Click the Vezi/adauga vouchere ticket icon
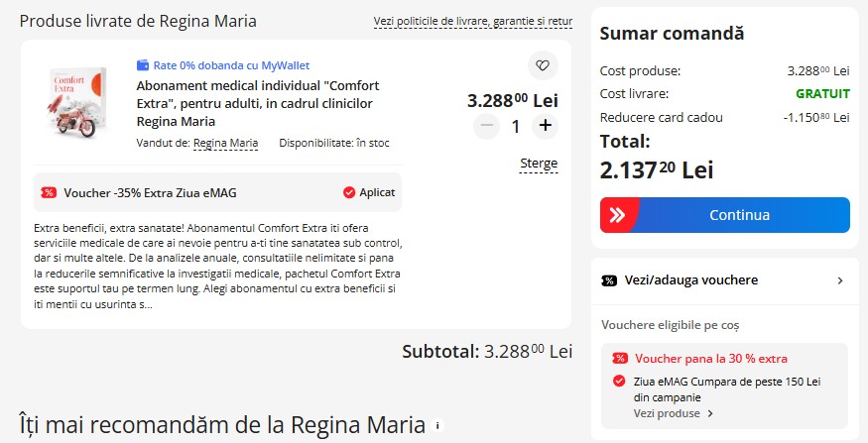Viewport: 868px width, 443px height. click(x=609, y=280)
